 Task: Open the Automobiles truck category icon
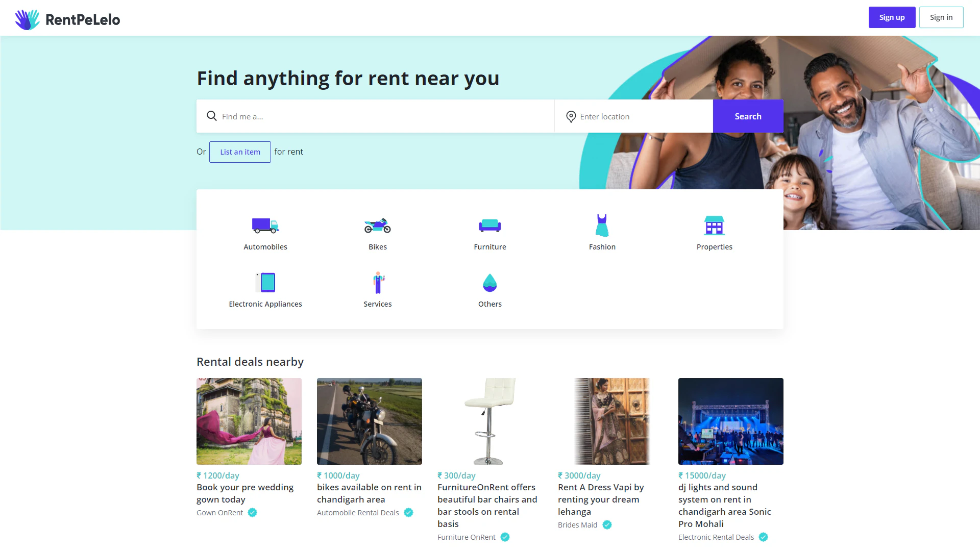[x=265, y=225]
